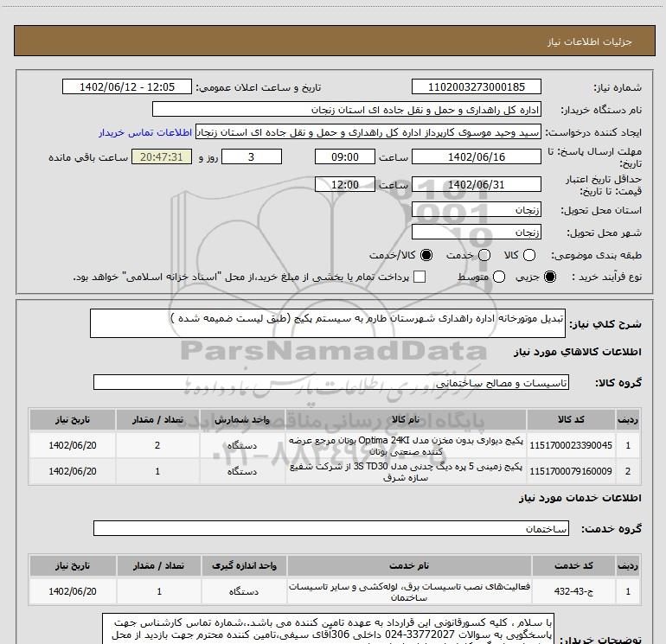The image size is (666, 644).
Task: Click the اطلاعات کالاهای مورد نیاز section heading
Action: pos(577,352)
